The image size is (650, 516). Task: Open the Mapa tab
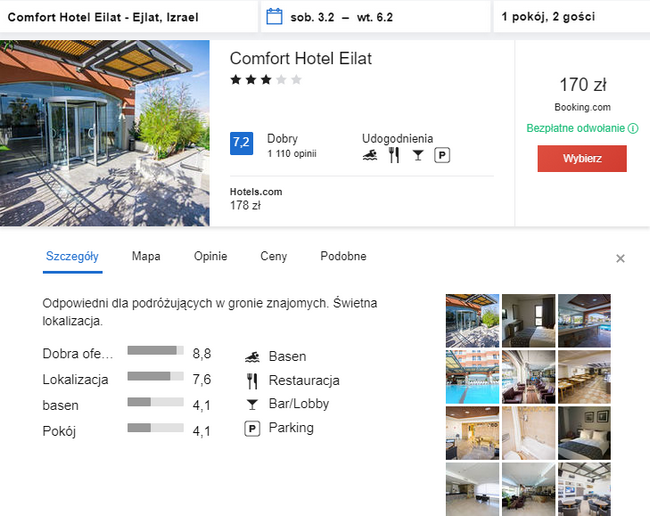pyautogui.click(x=146, y=257)
